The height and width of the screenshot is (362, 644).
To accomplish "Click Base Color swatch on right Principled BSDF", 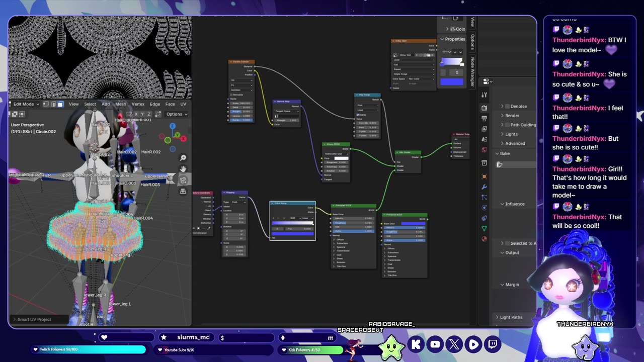I will pyautogui.click(x=413, y=223).
